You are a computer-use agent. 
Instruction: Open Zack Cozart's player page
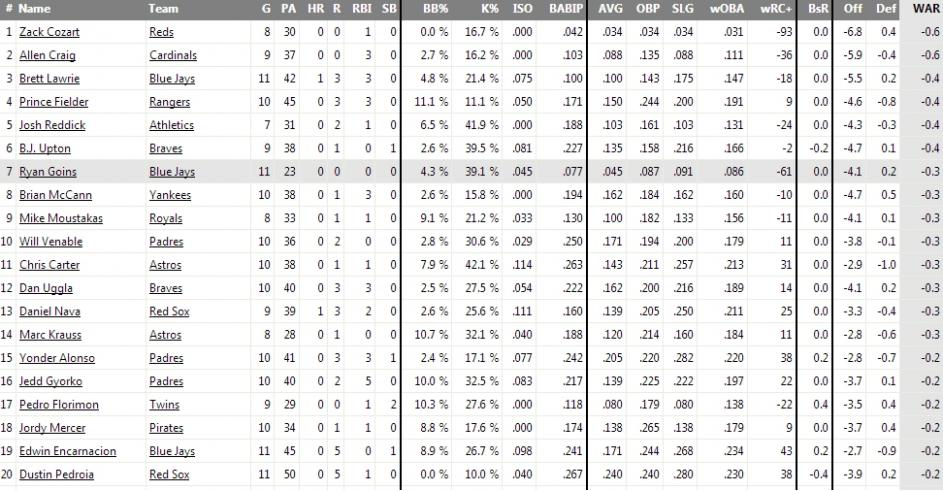(47, 33)
